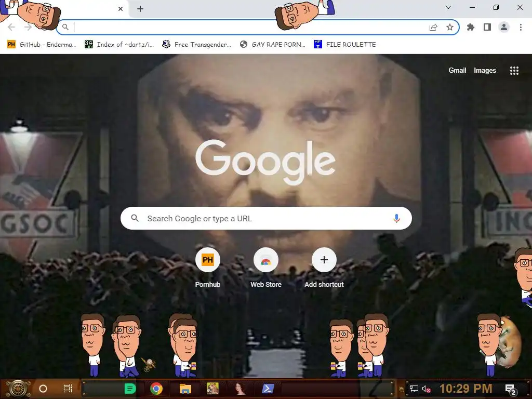
Task: Open PowerShell from the taskbar
Action: coord(268,389)
